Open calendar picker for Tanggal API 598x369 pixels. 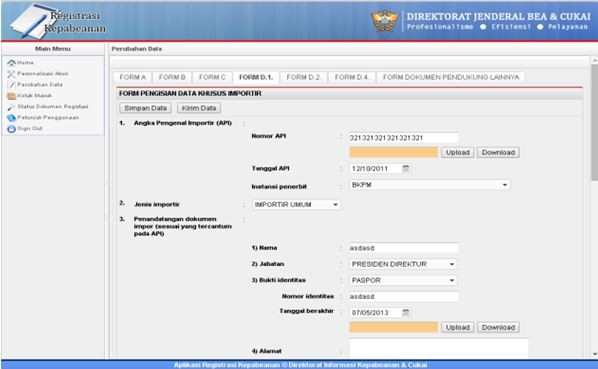click(x=406, y=168)
